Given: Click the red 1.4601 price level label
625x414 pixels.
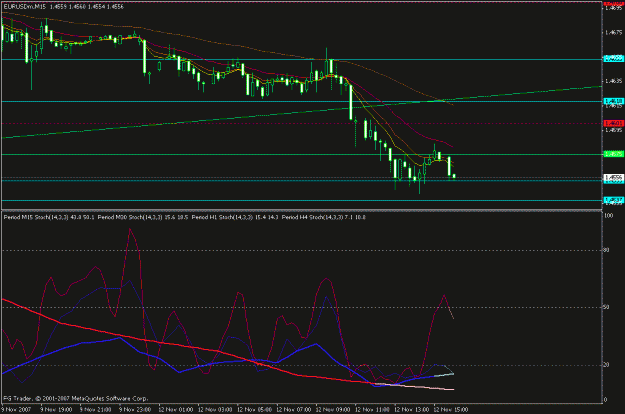Looking at the screenshot, I should 614,123.
